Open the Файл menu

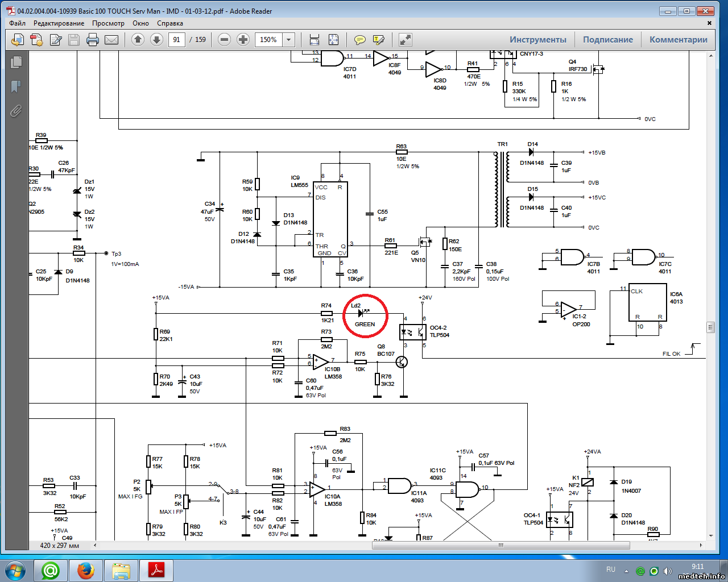[17, 23]
